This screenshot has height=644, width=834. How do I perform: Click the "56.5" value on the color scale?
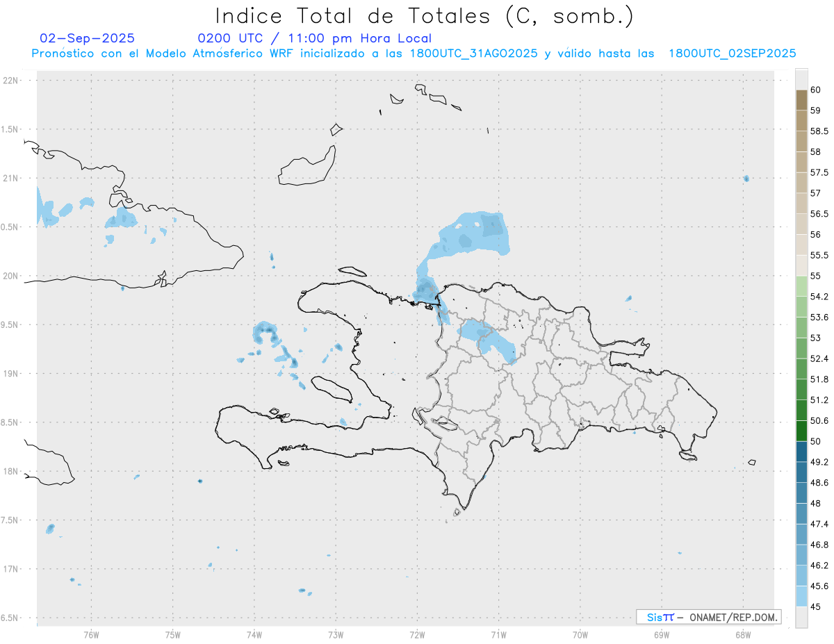tap(819, 213)
